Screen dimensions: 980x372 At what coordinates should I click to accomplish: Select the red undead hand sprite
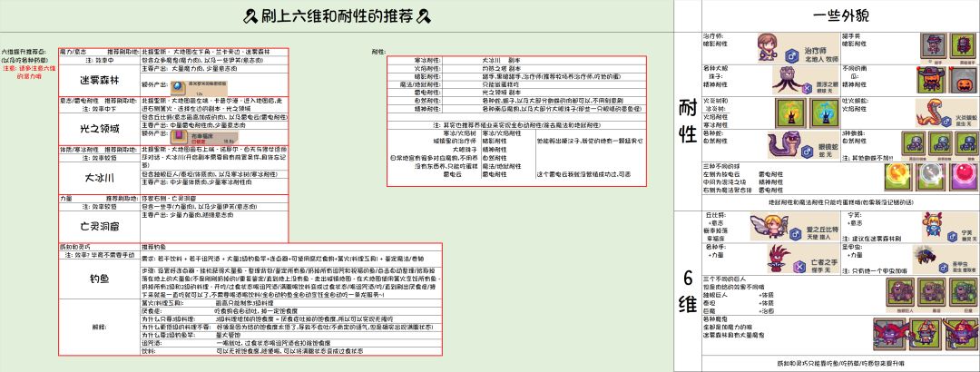778,259
